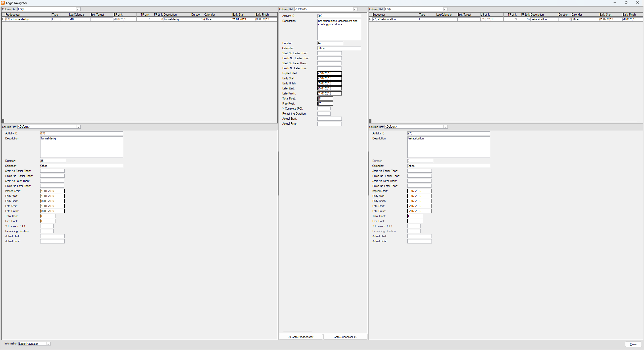Open the predecessor detail Column List dropdown

78,127
